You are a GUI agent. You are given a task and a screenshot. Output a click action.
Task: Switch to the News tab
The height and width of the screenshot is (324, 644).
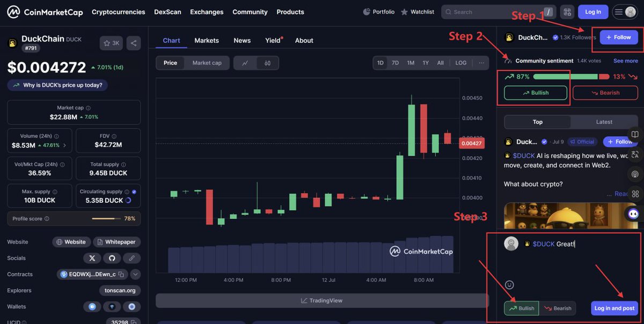(242, 40)
